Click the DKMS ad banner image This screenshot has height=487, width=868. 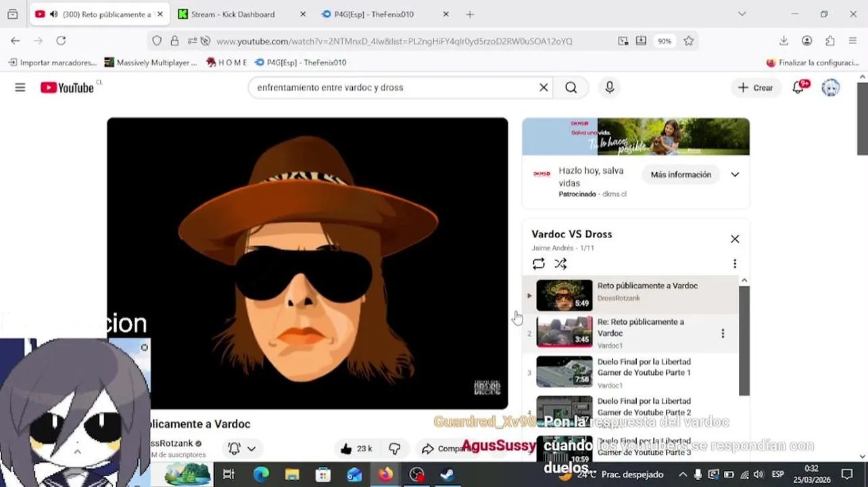635,137
